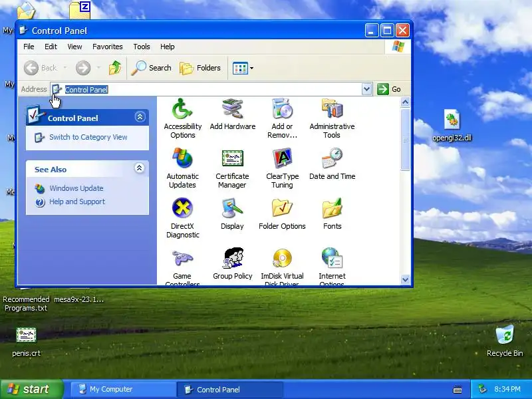Collapse the See Also sidebar section
This screenshot has height=399, width=532.
[x=139, y=168]
